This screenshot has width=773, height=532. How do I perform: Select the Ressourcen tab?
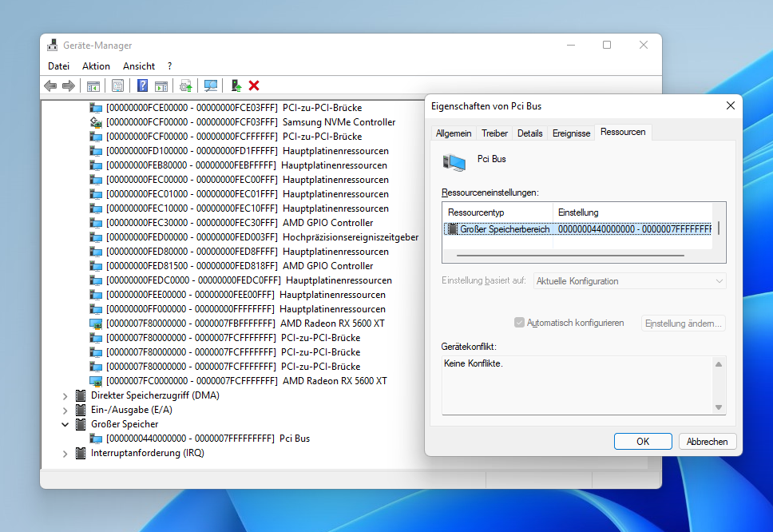coord(623,132)
